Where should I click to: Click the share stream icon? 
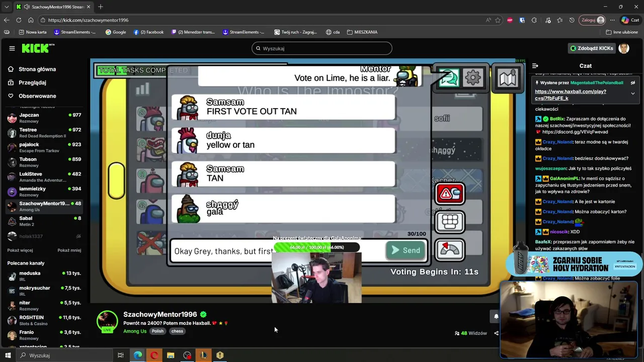point(496,333)
